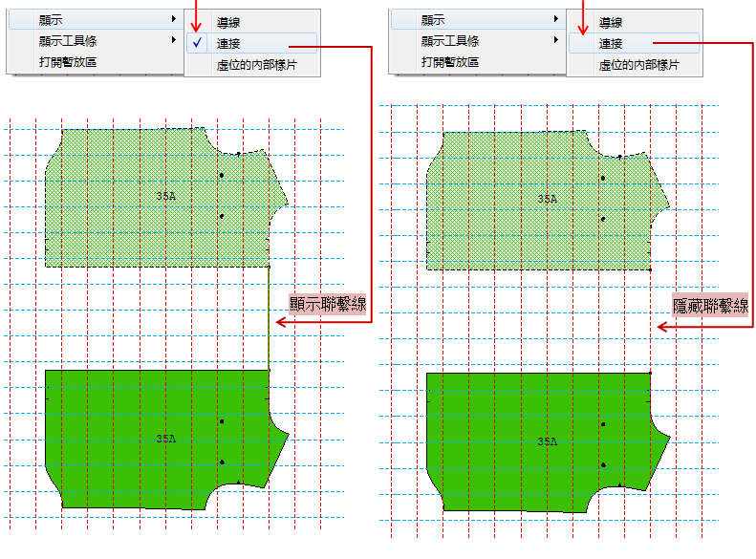Choose 打開暫放區 in the right menu
Screen dimensions: 756x559
tap(449, 62)
